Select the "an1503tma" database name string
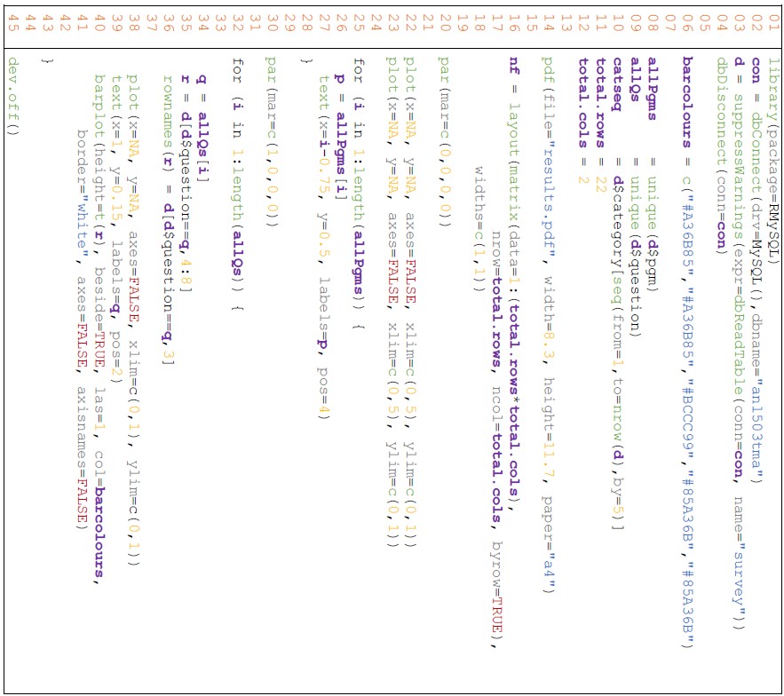 pos(755,463)
